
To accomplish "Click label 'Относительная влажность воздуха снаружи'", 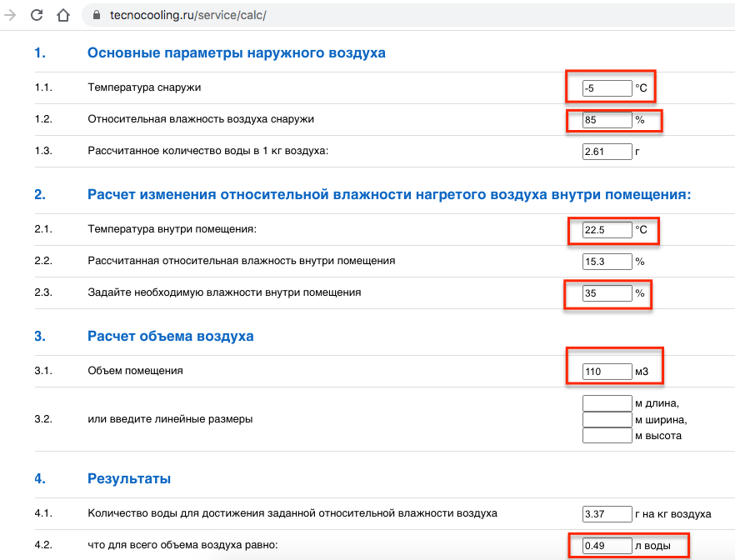I will (x=201, y=119).
